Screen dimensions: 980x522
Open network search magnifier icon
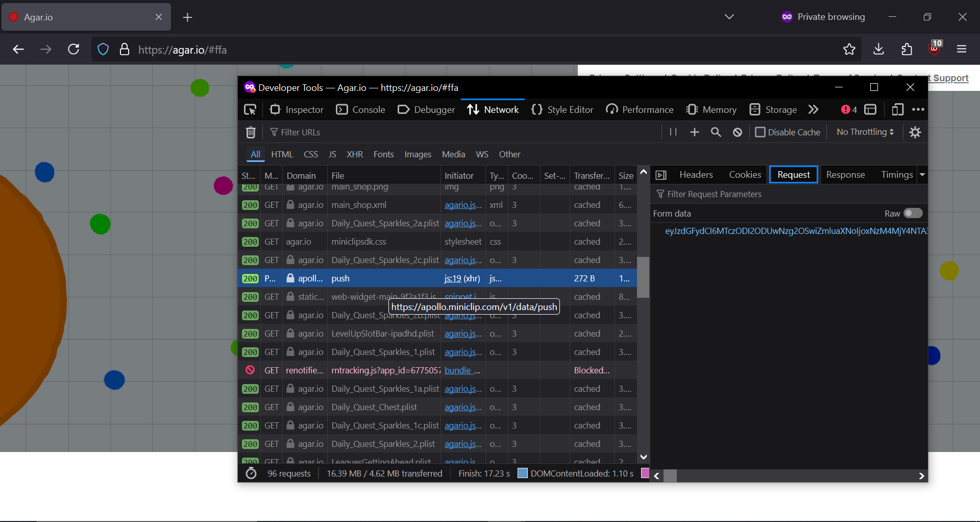716,132
